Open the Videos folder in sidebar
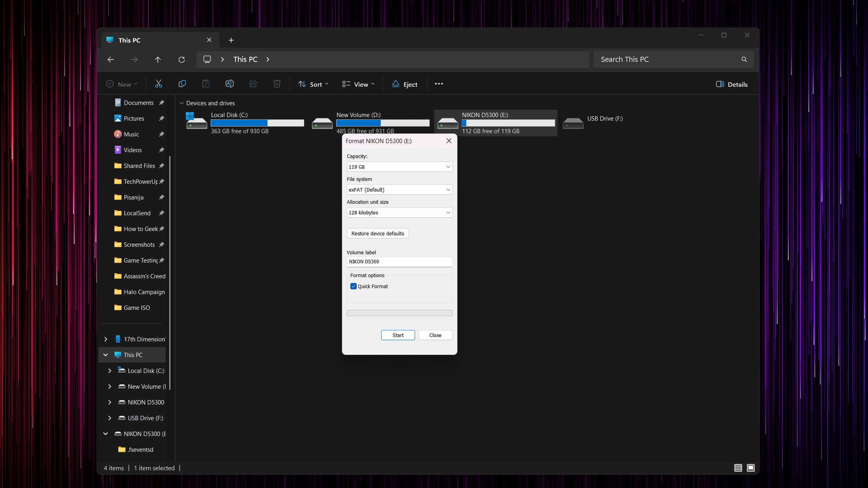The width and height of the screenshot is (868, 488). [x=133, y=150]
